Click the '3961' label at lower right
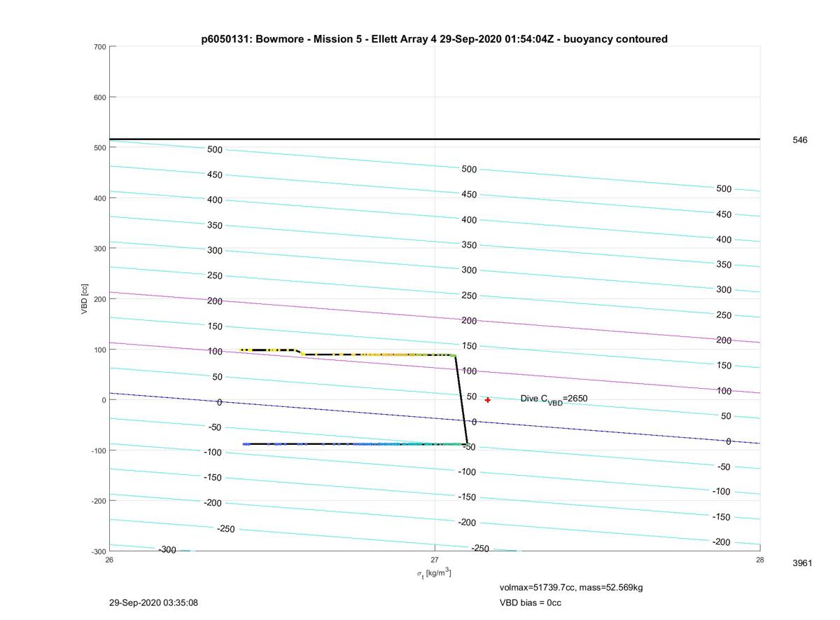The height and width of the screenshot is (620, 840). click(x=802, y=563)
